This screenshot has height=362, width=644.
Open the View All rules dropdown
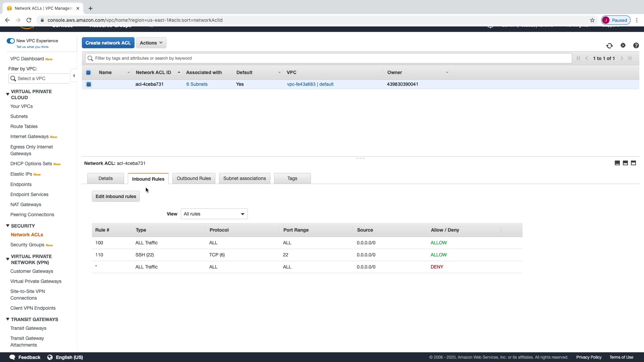[214, 214]
